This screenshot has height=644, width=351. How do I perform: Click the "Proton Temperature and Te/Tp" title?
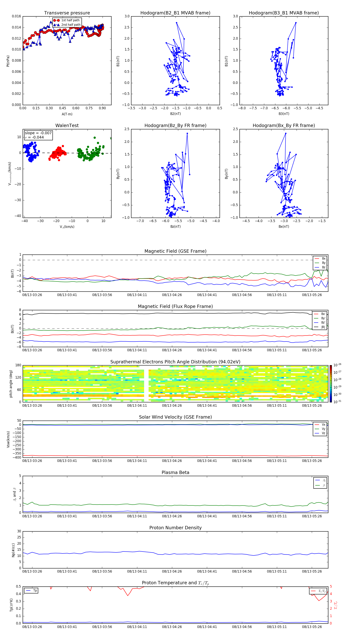175,583
